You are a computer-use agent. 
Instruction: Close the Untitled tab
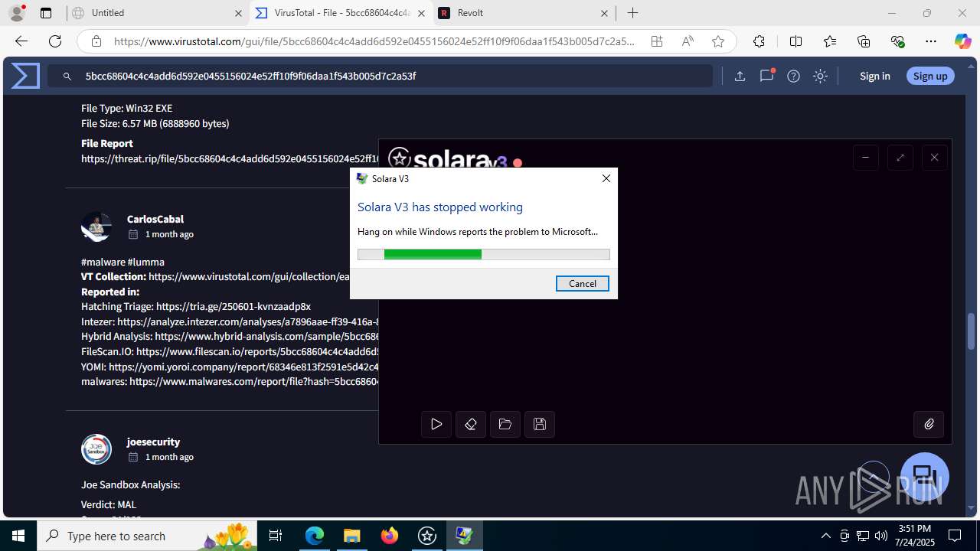pos(239,13)
